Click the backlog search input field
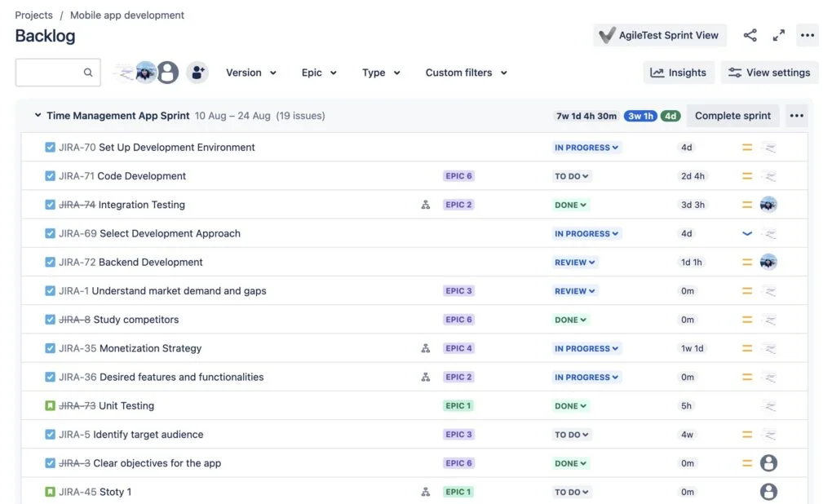Screen dimensions: 832x504 pos(51,73)
